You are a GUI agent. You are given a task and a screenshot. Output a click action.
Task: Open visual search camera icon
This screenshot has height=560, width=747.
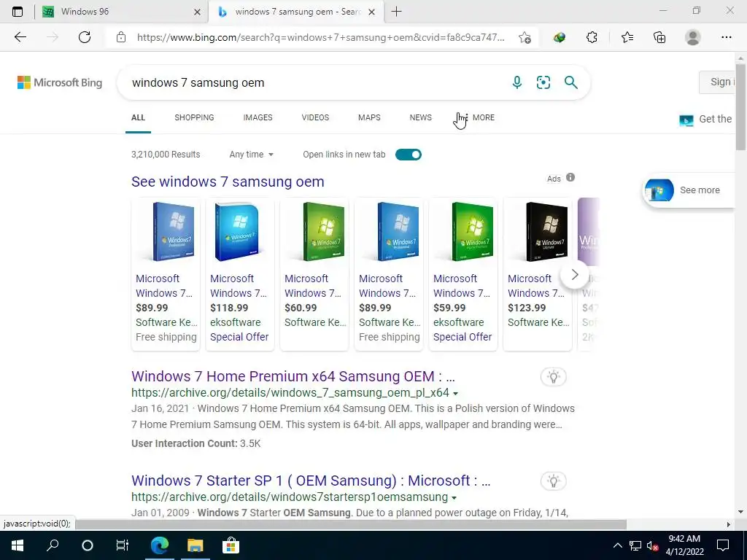tap(543, 82)
